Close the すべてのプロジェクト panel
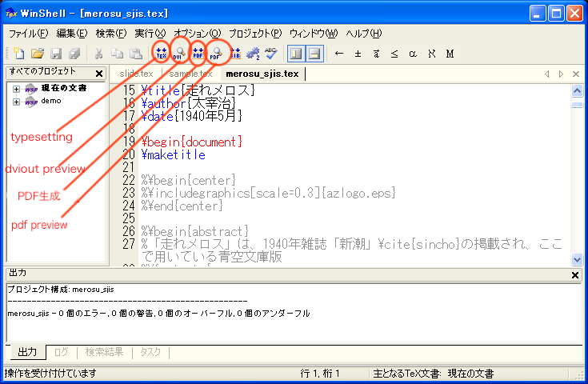 99,74
